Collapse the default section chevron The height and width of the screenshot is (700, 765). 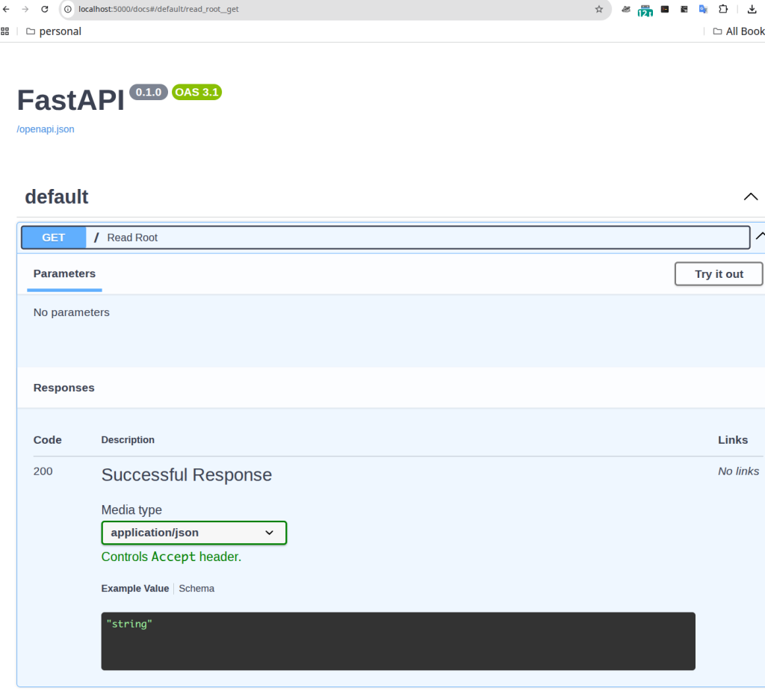point(750,196)
